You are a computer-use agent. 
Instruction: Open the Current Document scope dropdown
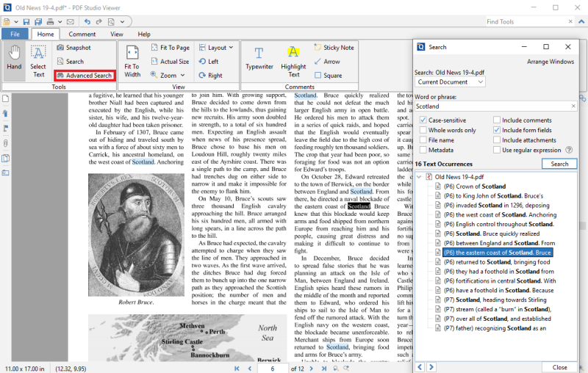[450, 82]
